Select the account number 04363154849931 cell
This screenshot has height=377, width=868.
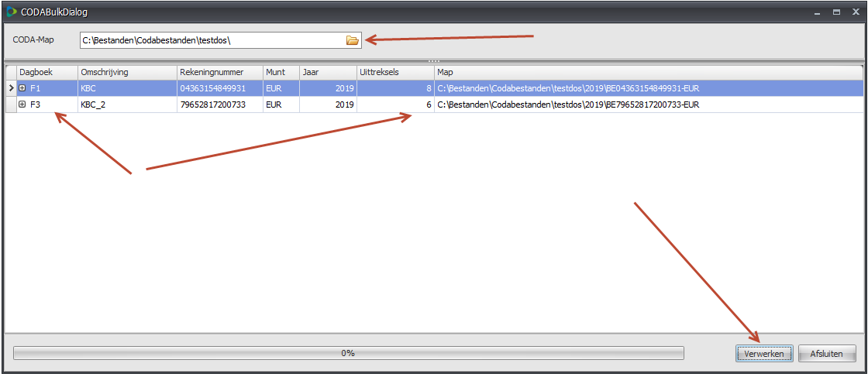219,88
